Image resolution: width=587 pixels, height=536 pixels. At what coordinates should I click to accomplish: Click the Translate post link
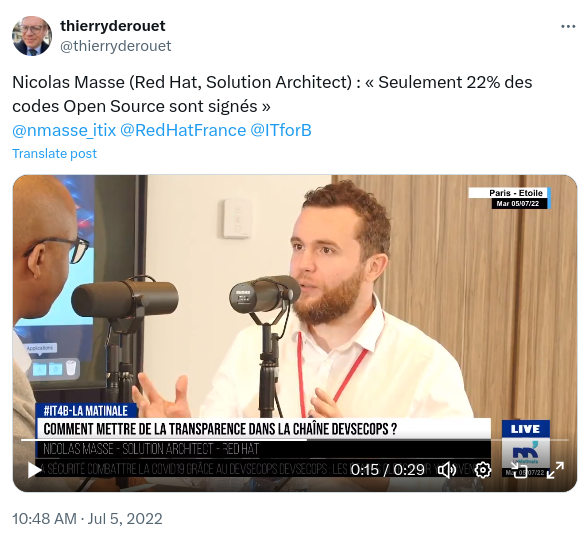[55, 153]
